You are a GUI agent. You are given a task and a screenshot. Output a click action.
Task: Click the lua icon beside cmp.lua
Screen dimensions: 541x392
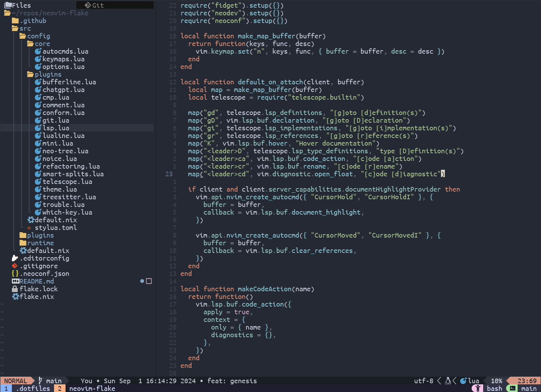(38, 97)
